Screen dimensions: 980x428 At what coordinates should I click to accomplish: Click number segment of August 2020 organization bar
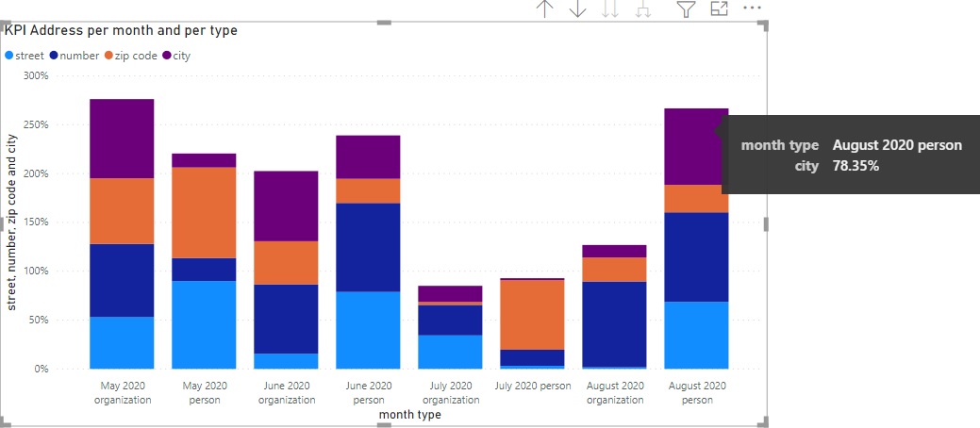tap(614, 324)
